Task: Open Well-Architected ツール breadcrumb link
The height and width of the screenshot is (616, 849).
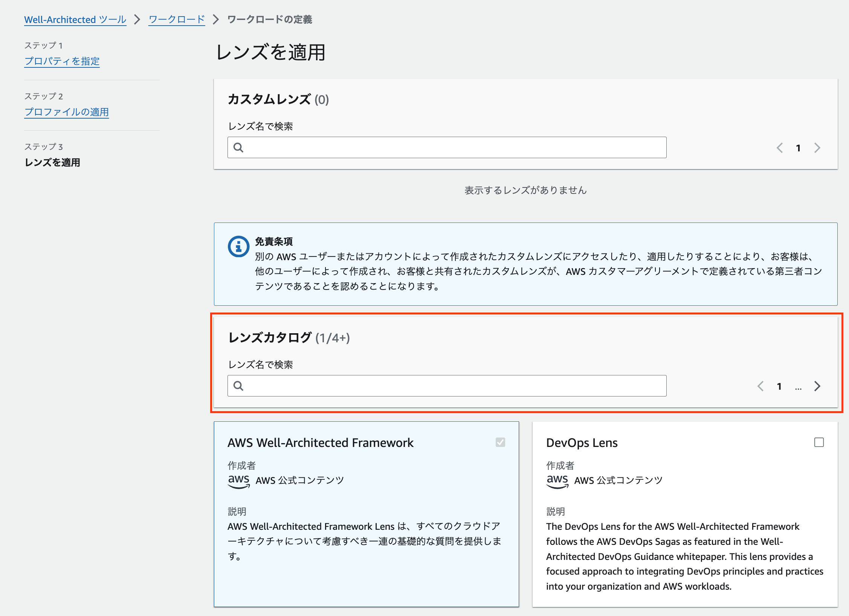Action: coord(75,20)
